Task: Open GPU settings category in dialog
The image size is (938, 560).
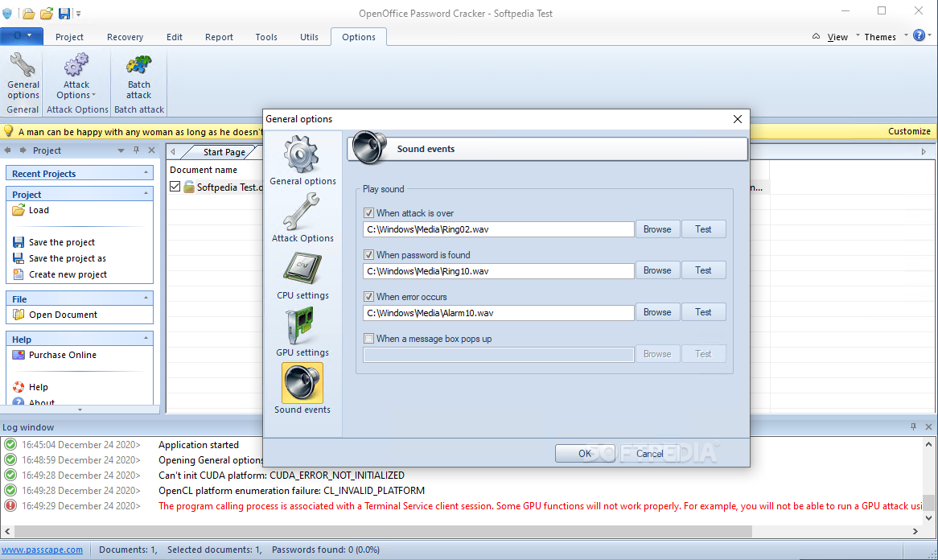Action: pyautogui.click(x=302, y=332)
